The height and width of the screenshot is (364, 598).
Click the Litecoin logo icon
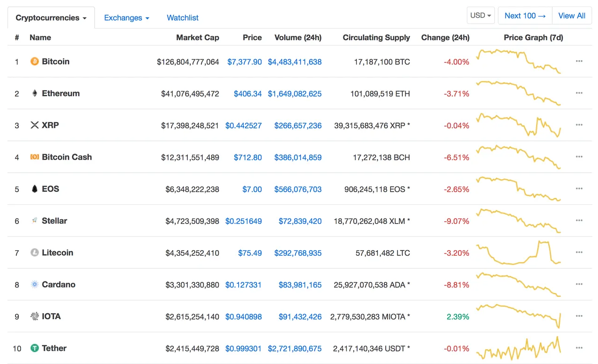click(35, 252)
